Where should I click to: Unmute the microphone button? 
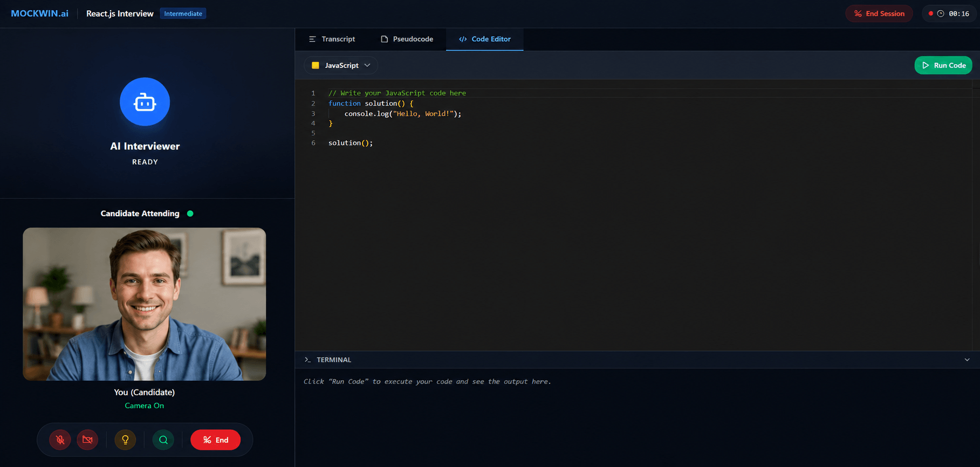(x=60, y=440)
